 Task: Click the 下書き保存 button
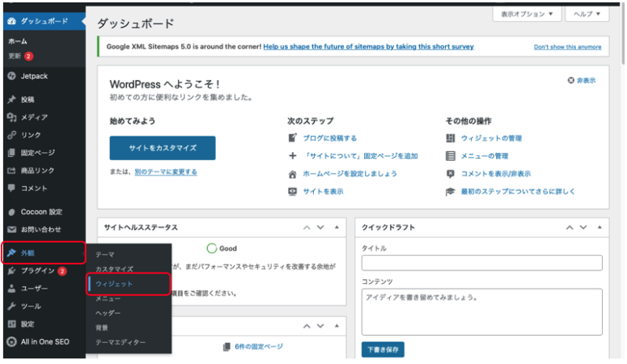click(383, 349)
